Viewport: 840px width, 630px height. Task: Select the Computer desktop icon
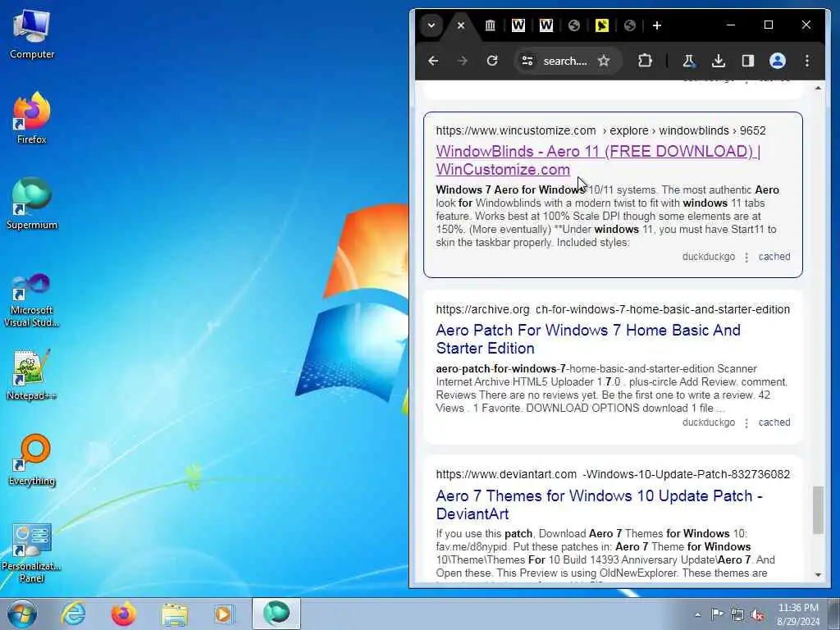tap(32, 34)
